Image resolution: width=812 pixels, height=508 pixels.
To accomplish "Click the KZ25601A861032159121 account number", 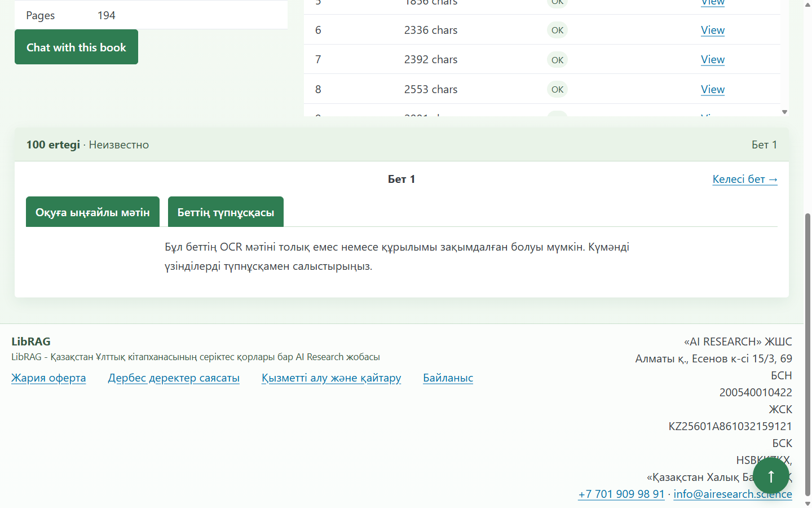I will pyautogui.click(x=730, y=426).
